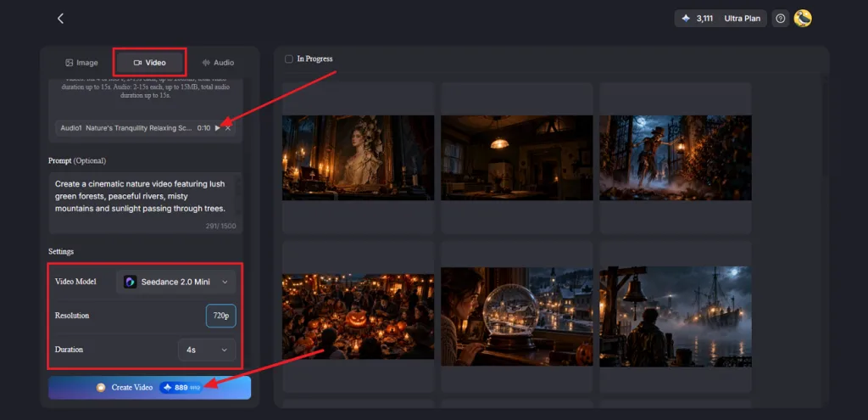Switch to the Audio tab

tap(218, 63)
